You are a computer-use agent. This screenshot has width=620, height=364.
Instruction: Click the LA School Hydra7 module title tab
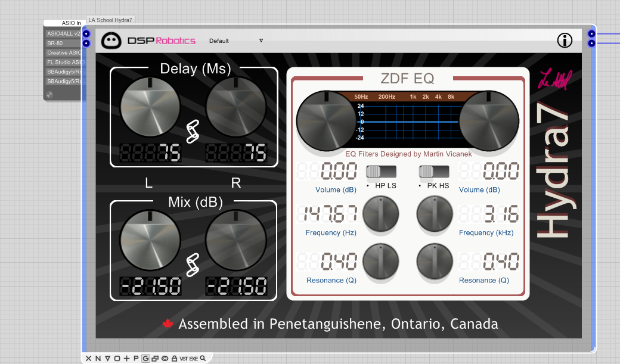coord(110,20)
